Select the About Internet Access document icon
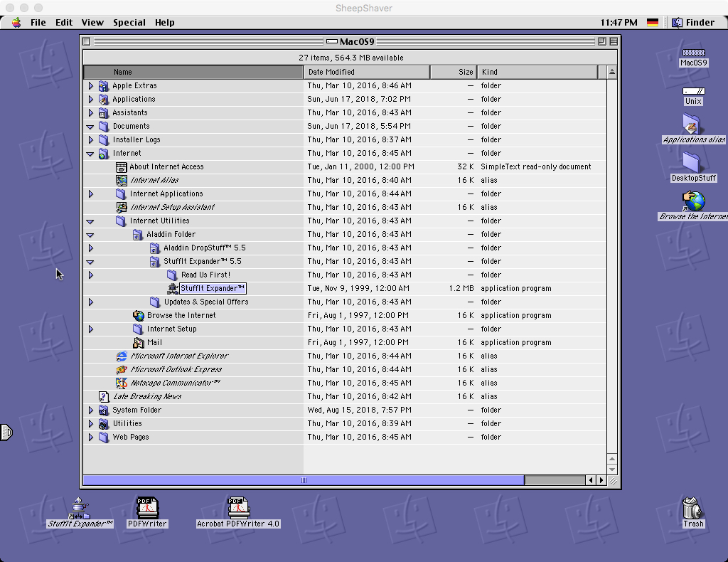 tap(121, 166)
